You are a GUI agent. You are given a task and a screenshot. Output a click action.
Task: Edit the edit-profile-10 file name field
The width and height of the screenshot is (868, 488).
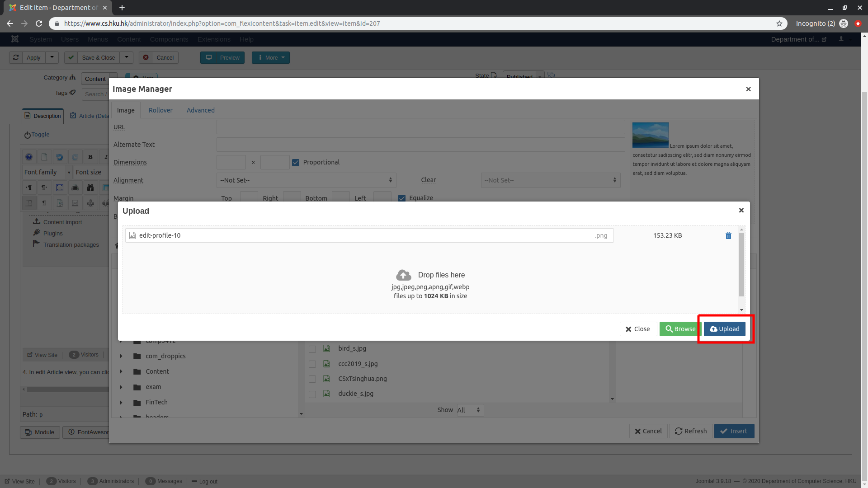(x=369, y=235)
